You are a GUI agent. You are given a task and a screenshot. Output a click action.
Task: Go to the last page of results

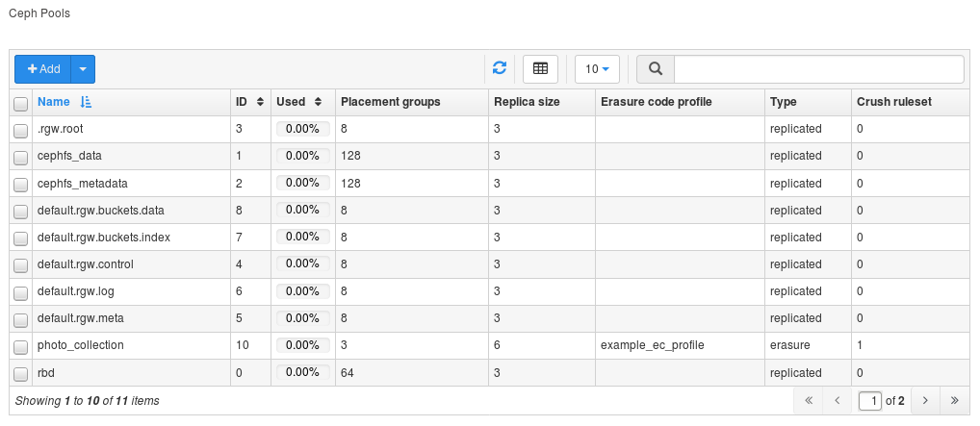pos(954,400)
